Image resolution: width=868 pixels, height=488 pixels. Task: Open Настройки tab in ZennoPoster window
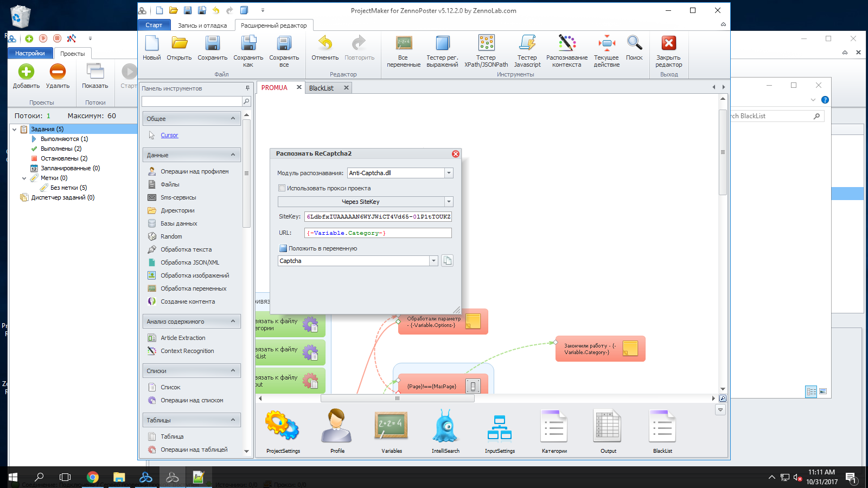30,53
